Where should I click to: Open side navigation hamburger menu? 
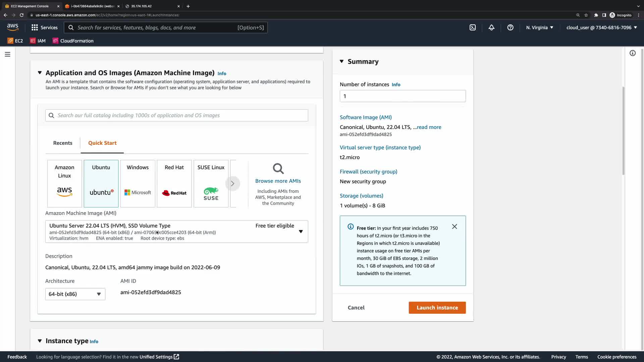coord(7,54)
